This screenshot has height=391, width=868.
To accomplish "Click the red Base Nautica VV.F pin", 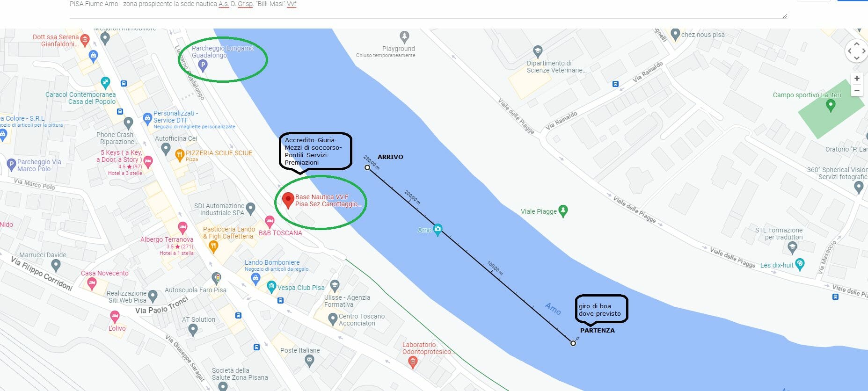I will 288,200.
